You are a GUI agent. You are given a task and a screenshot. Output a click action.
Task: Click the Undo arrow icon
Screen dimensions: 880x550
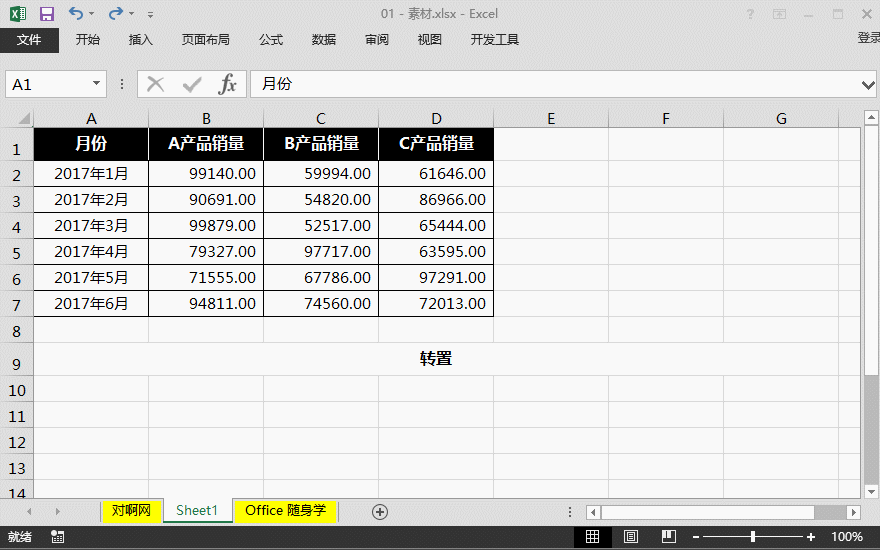tap(76, 14)
